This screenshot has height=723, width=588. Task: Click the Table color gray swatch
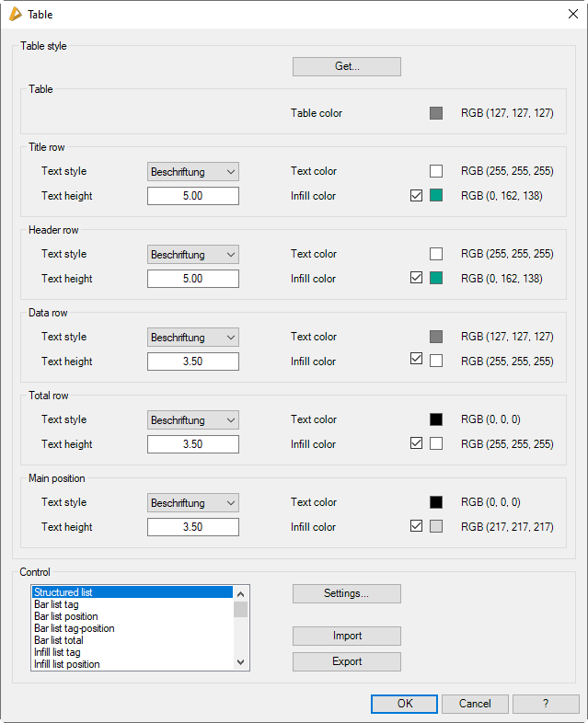click(436, 113)
